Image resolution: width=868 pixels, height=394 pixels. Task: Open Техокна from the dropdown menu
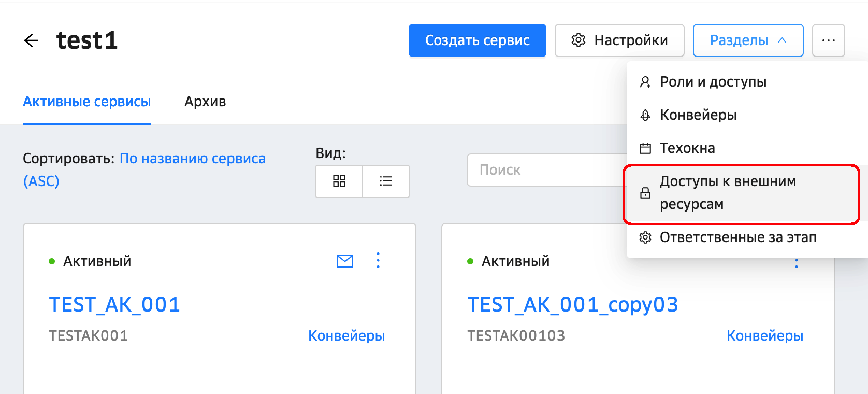pyautogui.click(x=687, y=148)
